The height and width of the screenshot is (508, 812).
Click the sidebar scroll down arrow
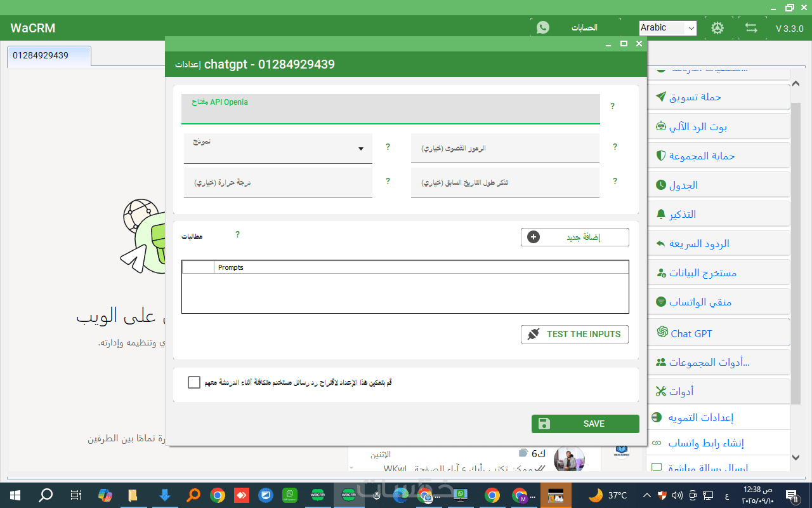point(796,457)
